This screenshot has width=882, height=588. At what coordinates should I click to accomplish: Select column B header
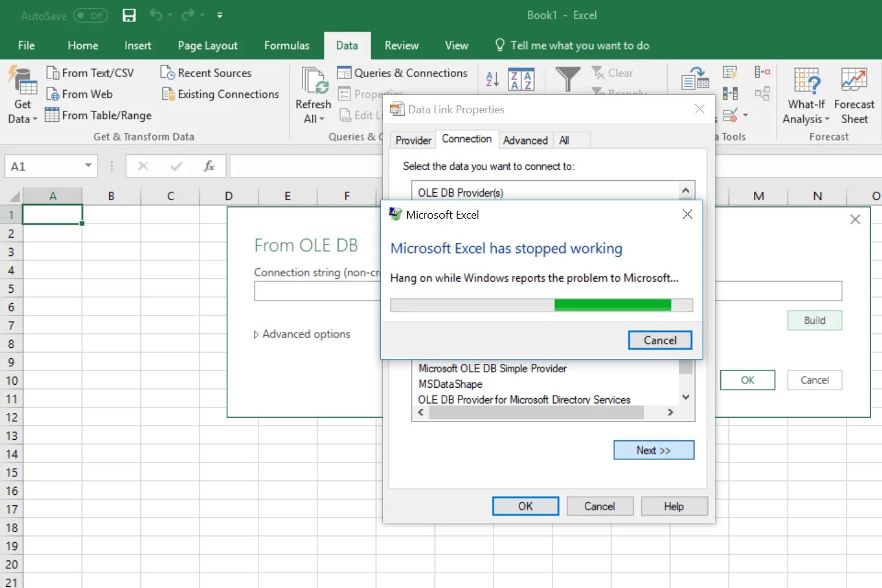(111, 196)
